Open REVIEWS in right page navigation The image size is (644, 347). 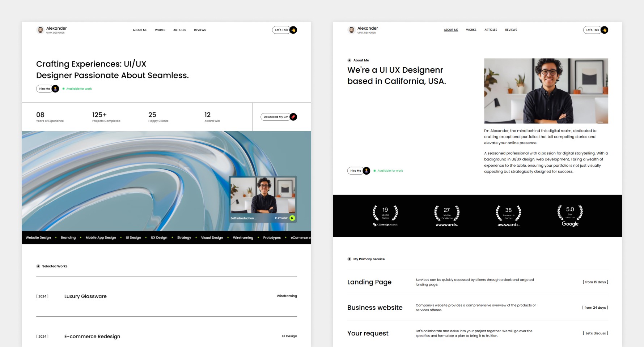coord(511,30)
